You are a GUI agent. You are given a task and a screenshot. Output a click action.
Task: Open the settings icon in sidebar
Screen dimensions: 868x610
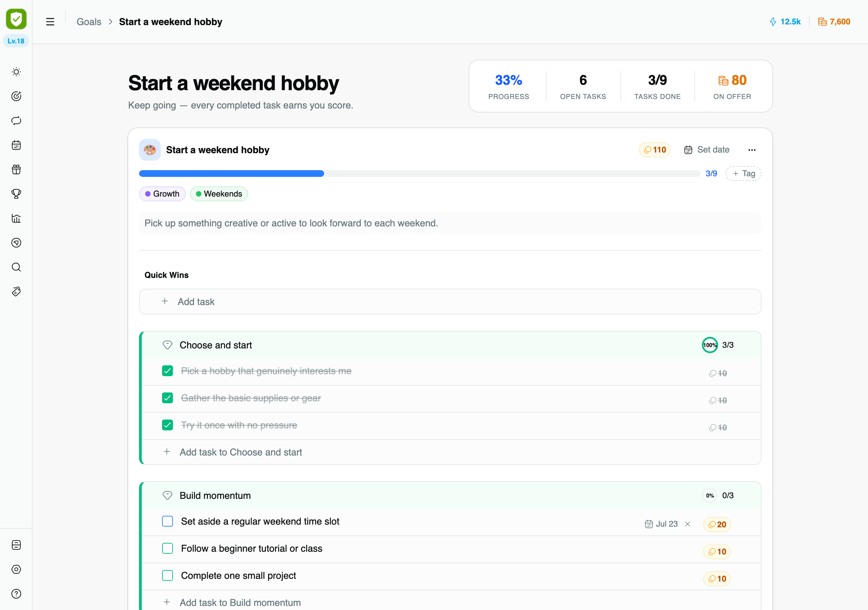tap(16, 570)
